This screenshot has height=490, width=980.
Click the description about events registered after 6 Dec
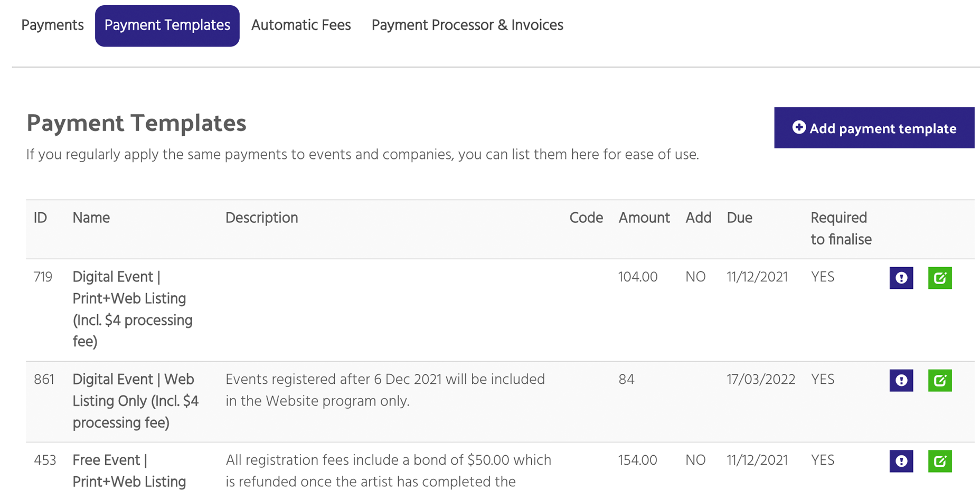[x=385, y=390]
